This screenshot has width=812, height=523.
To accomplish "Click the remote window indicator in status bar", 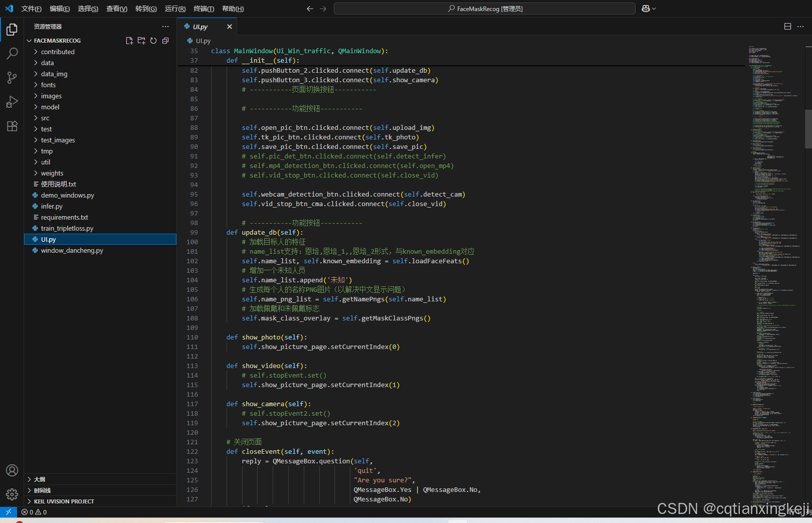I will [9, 512].
